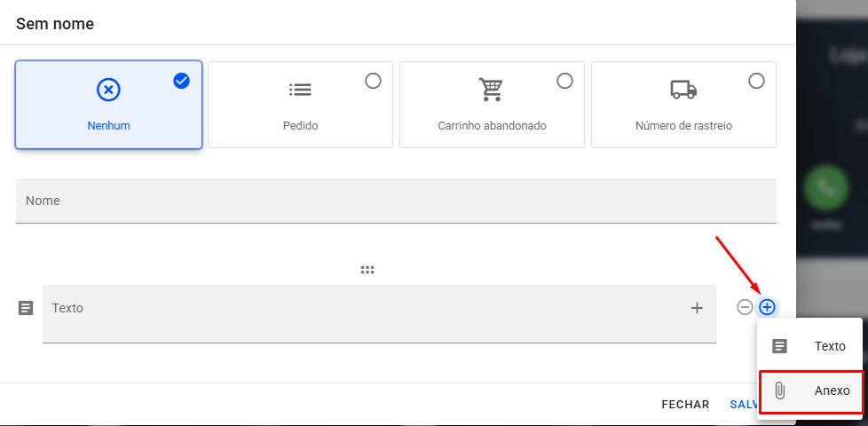Select the Carrinho abandonado radio button
This screenshot has width=868, height=426.
coord(564,81)
